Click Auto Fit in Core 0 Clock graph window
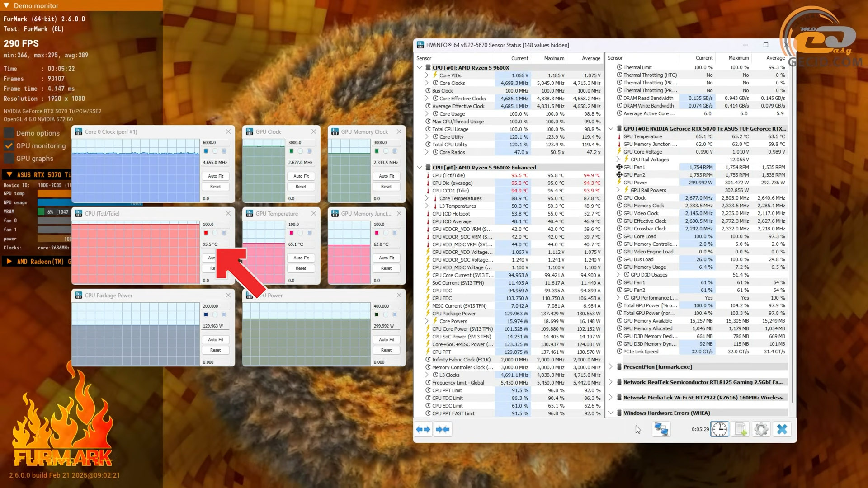The width and height of the screenshot is (868, 488). tap(216, 176)
